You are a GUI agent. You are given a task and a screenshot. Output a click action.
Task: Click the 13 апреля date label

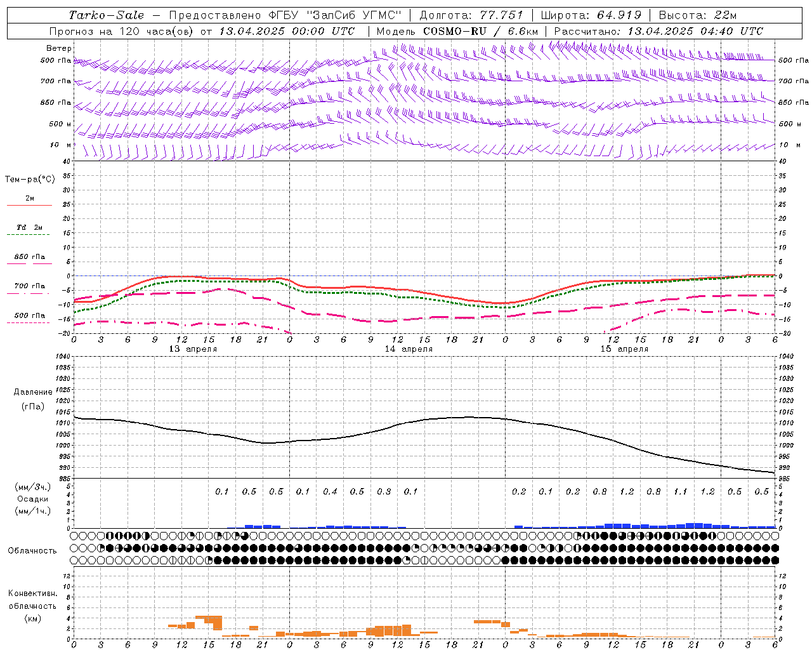(x=193, y=349)
